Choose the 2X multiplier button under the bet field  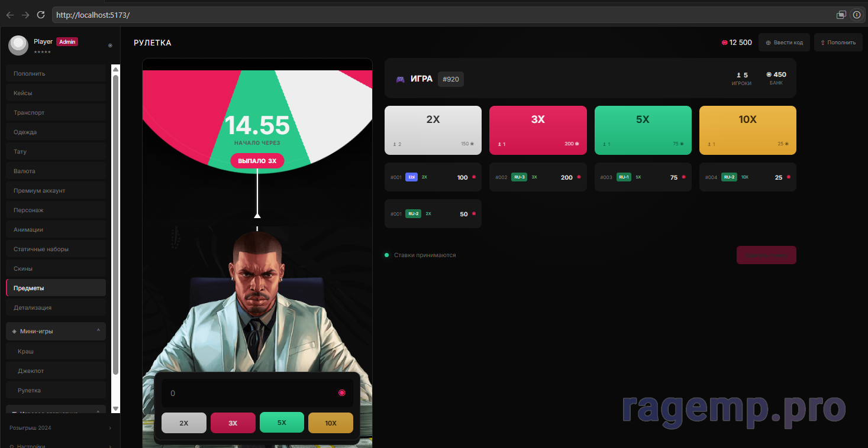[184, 423]
